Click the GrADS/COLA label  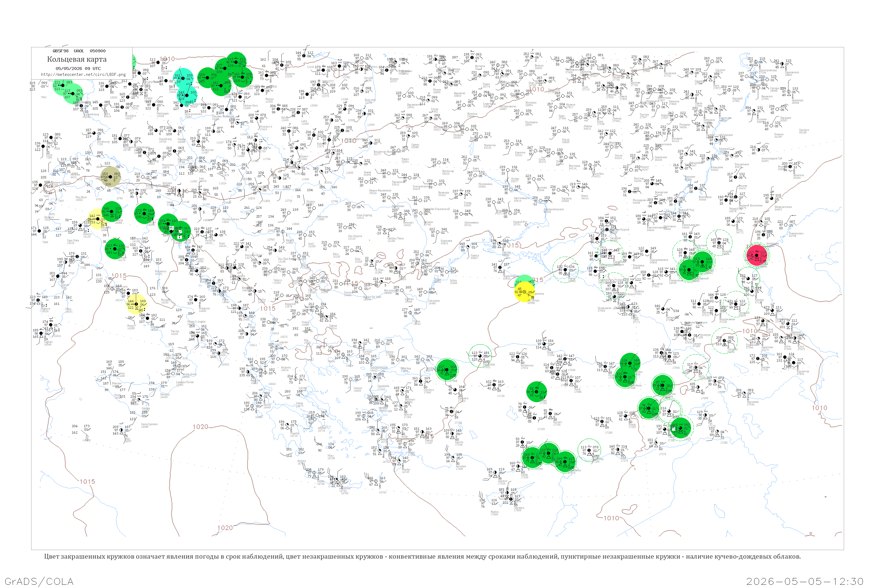pyautogui.click(x=39, y=581)
